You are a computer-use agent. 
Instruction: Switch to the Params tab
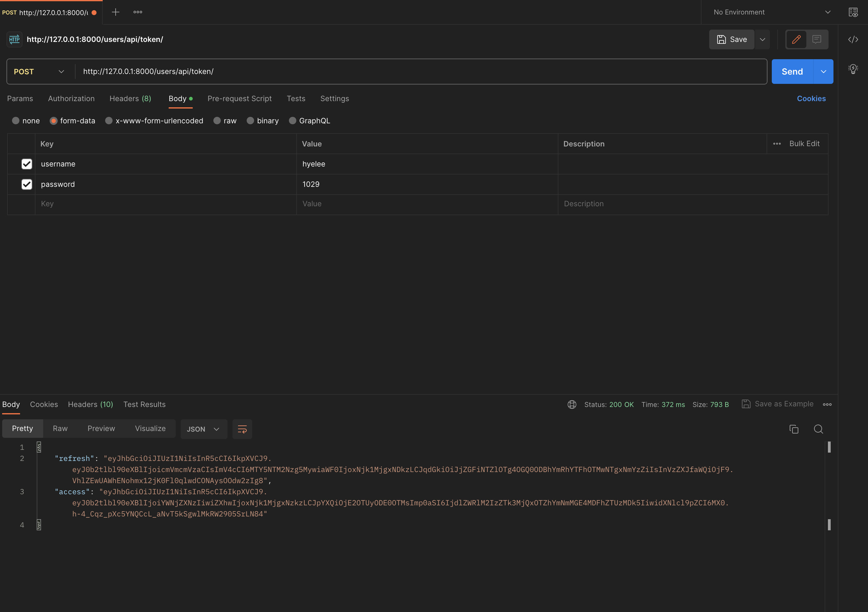(x=20, y=99)
